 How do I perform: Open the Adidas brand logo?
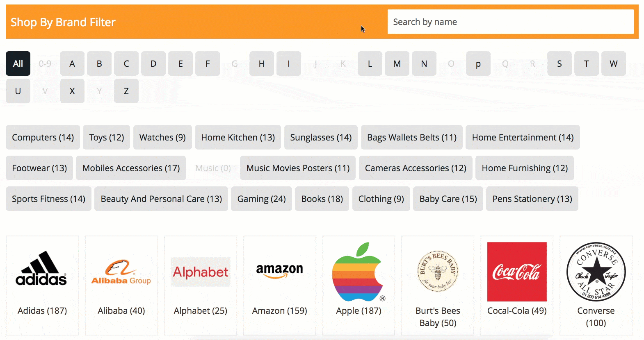(x=42, y=268)
